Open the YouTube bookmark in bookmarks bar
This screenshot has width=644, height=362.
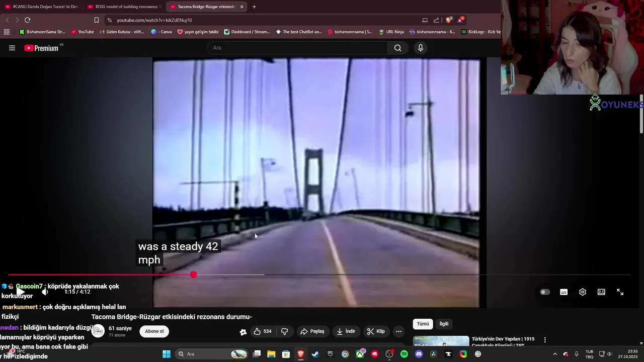83,32
